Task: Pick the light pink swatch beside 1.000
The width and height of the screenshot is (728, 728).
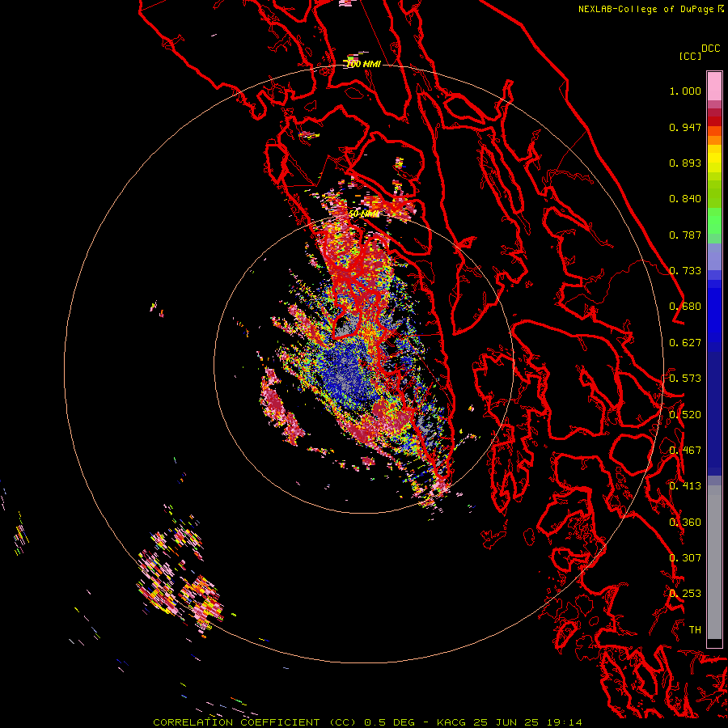Action: tap(714, 87)
